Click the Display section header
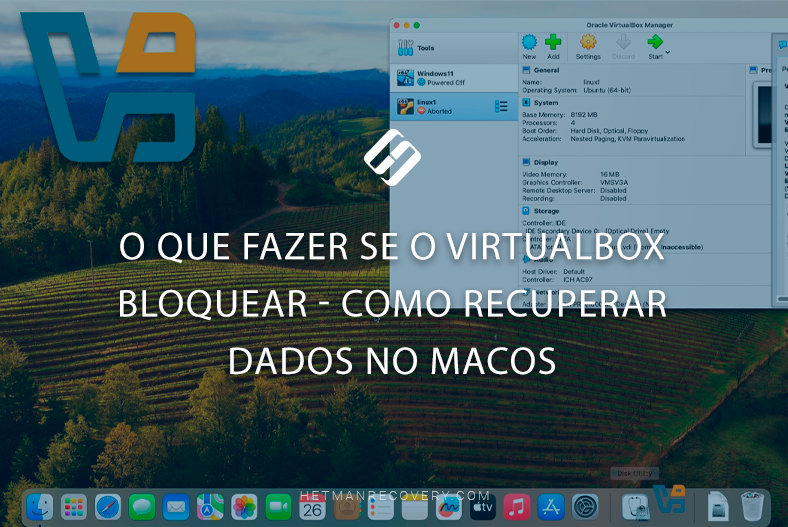The image size is (788, 527). click(546, 162)
